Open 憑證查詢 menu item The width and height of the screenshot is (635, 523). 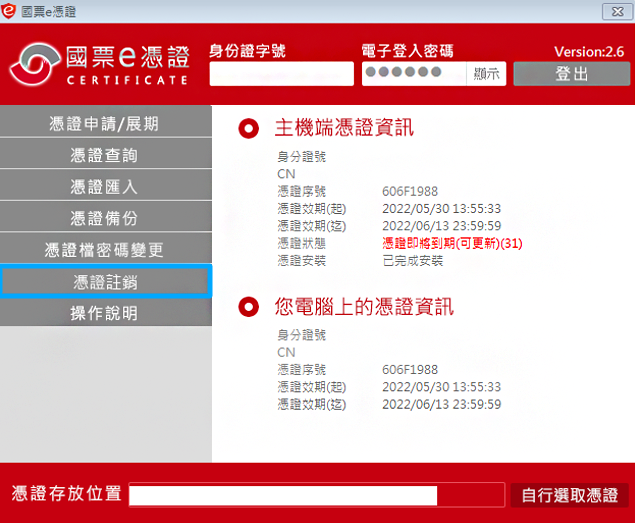(105, 154)
